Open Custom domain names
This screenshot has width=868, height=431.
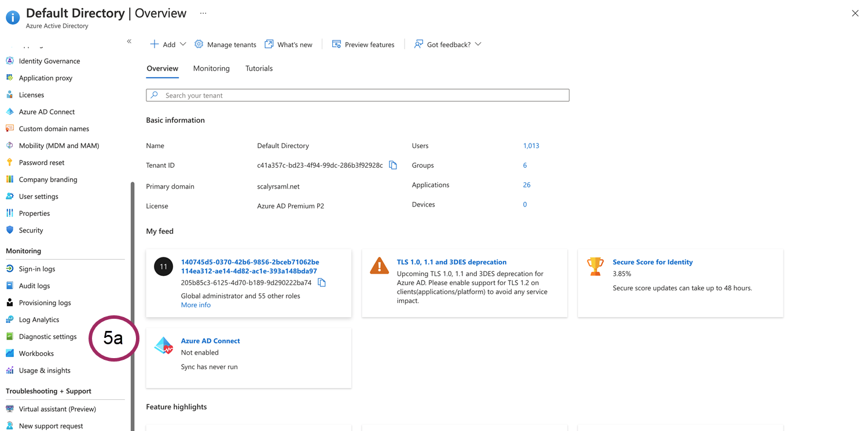click(x=54, y=128)
